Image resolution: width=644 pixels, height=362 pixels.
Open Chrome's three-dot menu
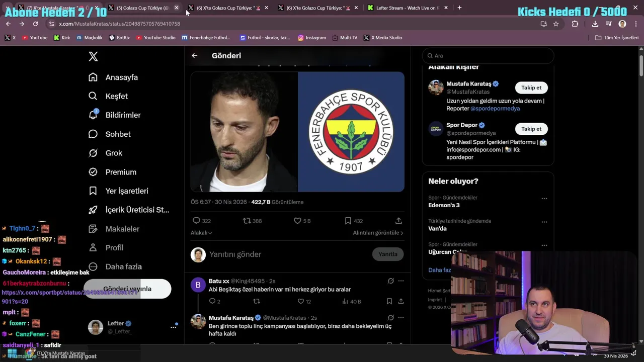pos(636,24)
